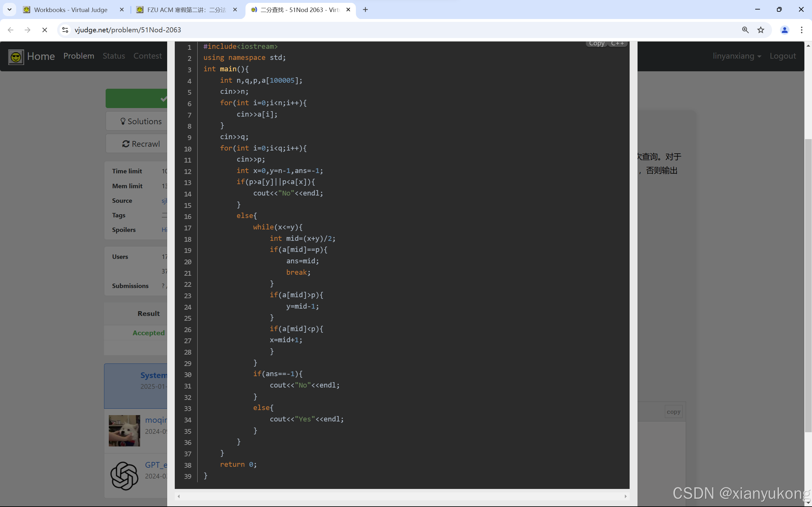Stop loading the page
Image resolution: width=812 pixels, height=507 pixels.
(x=44, y=30)
